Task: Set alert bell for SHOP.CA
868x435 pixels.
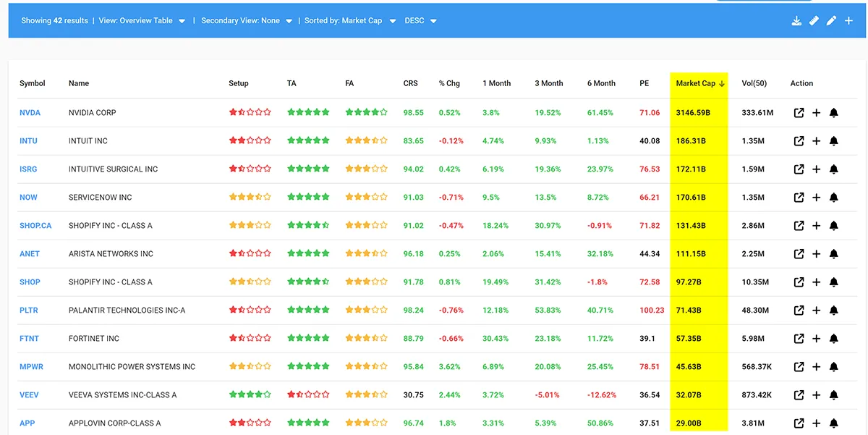Action: tap(833, 226)
